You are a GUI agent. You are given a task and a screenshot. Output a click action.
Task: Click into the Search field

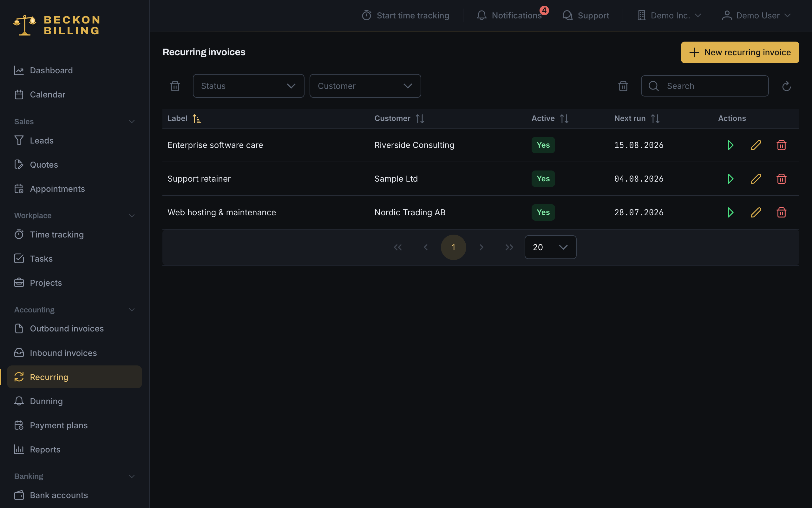pyautogui.click(x=704, y=86)
